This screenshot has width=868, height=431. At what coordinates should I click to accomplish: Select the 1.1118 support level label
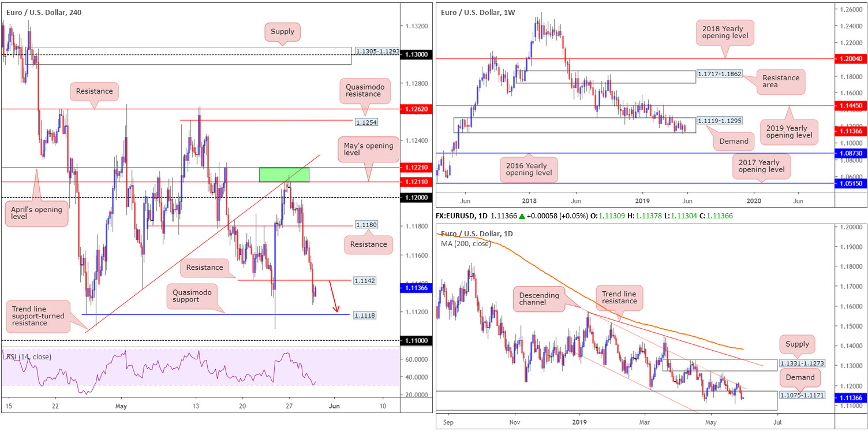tap(366, 314)
